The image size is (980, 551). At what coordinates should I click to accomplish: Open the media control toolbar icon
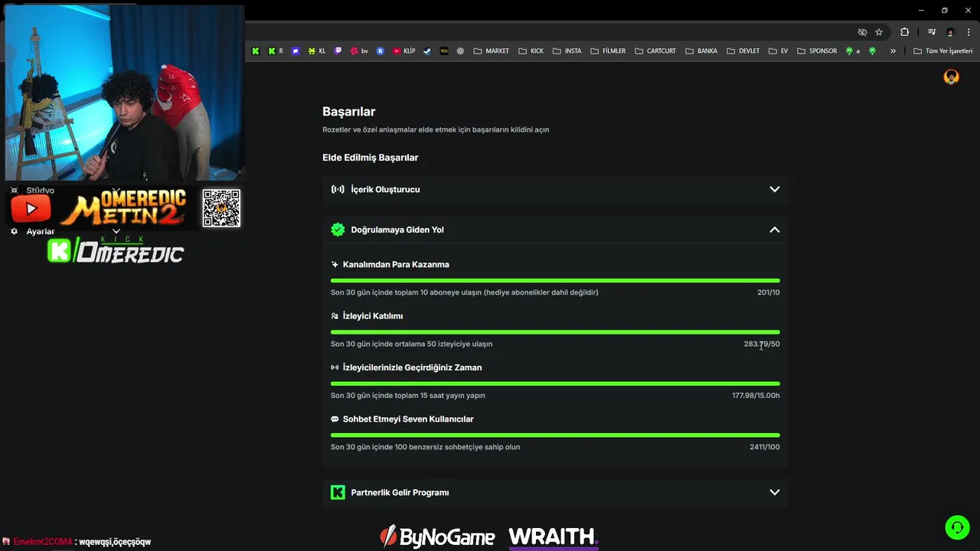932,32
